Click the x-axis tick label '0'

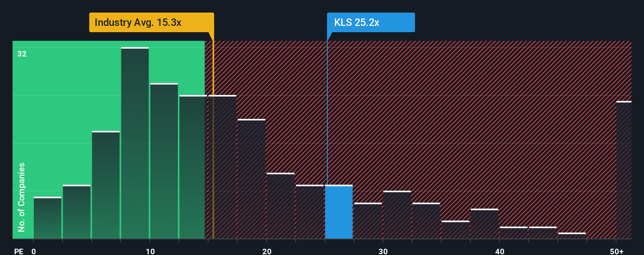tap(34, 251)
